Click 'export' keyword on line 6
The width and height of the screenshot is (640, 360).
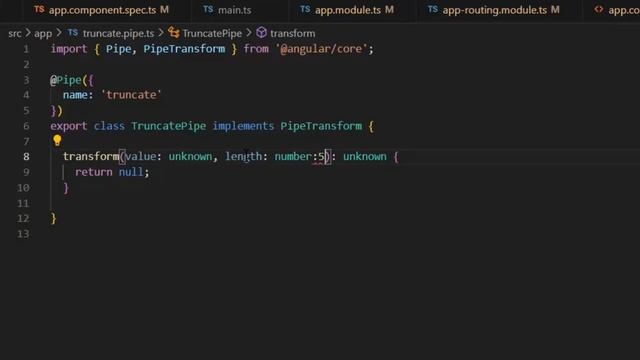click(x=69, y=126)
